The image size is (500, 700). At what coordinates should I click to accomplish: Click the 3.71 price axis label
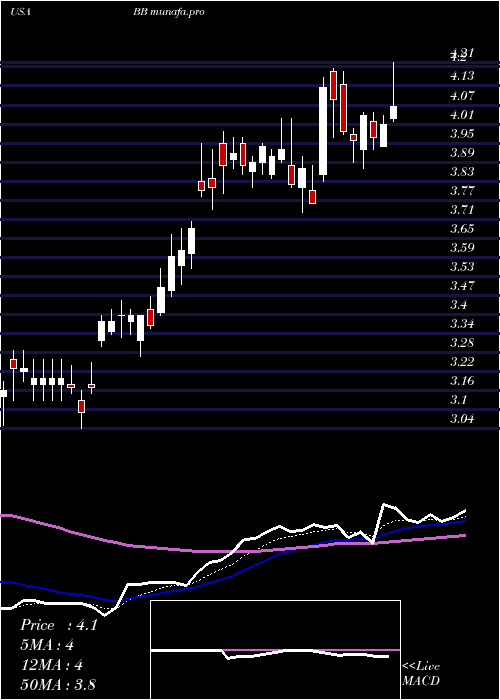(462, 210)
